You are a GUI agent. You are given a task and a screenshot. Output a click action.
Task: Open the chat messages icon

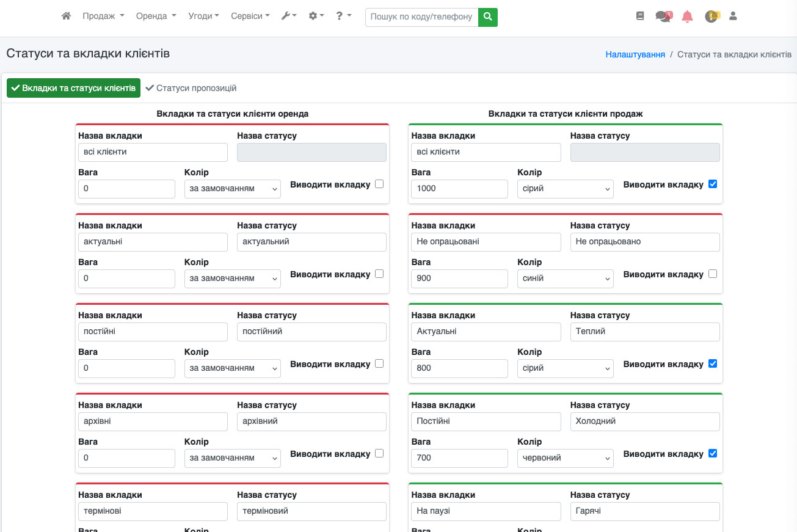[663, 16]
